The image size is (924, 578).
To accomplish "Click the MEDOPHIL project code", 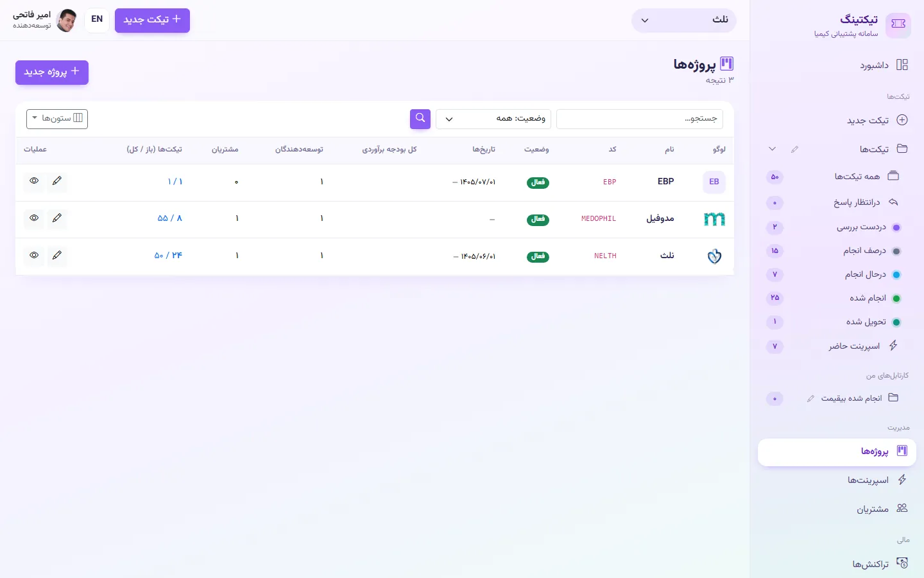I will (x=599, y=219).
